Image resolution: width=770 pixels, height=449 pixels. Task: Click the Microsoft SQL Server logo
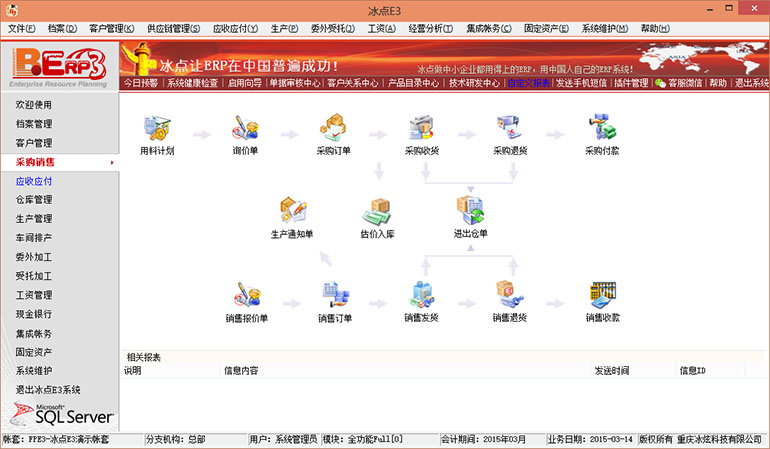(x=62, y=415)
